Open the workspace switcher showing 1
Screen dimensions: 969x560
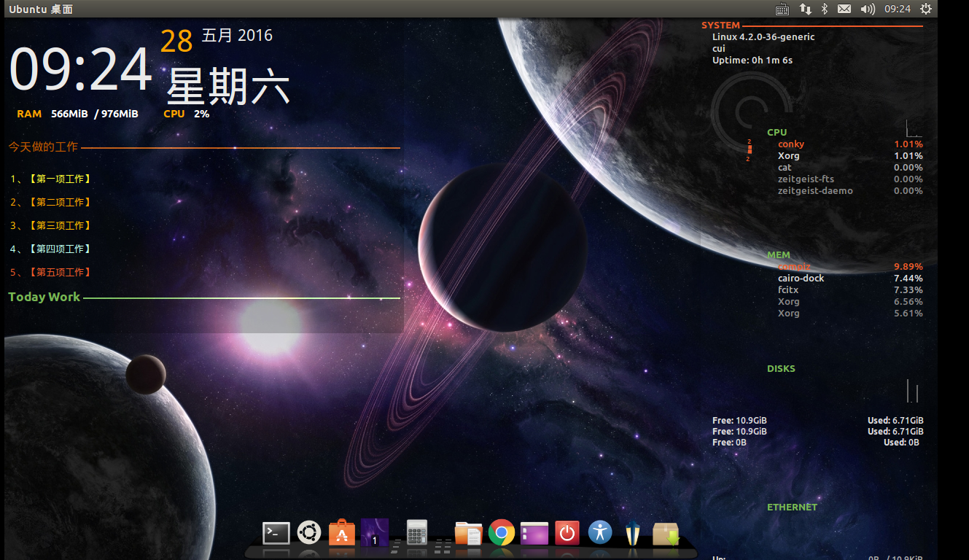375,532
